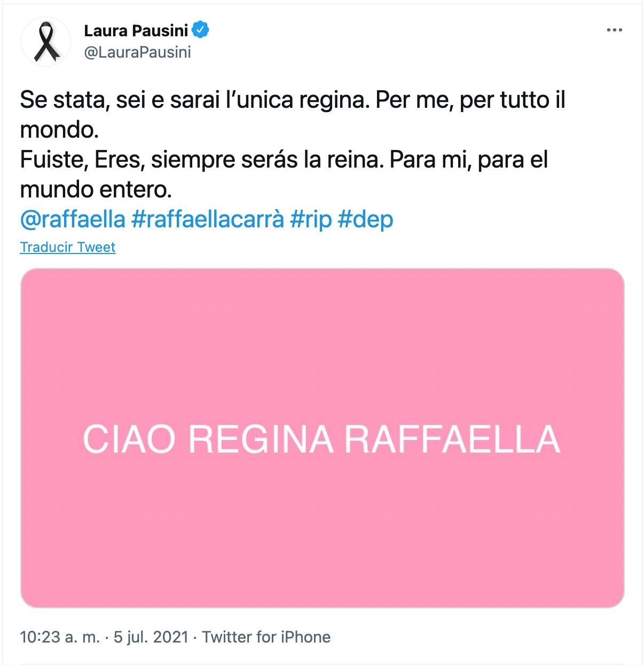Click the blue verified badge
Image resolution: width=644 pixels, height=666 pixels.
(201, 30)
